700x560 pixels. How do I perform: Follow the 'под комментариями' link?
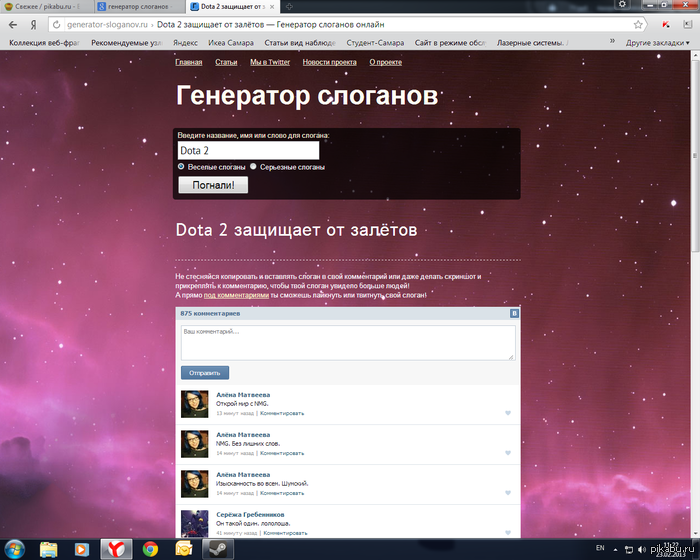pos(236,295)
